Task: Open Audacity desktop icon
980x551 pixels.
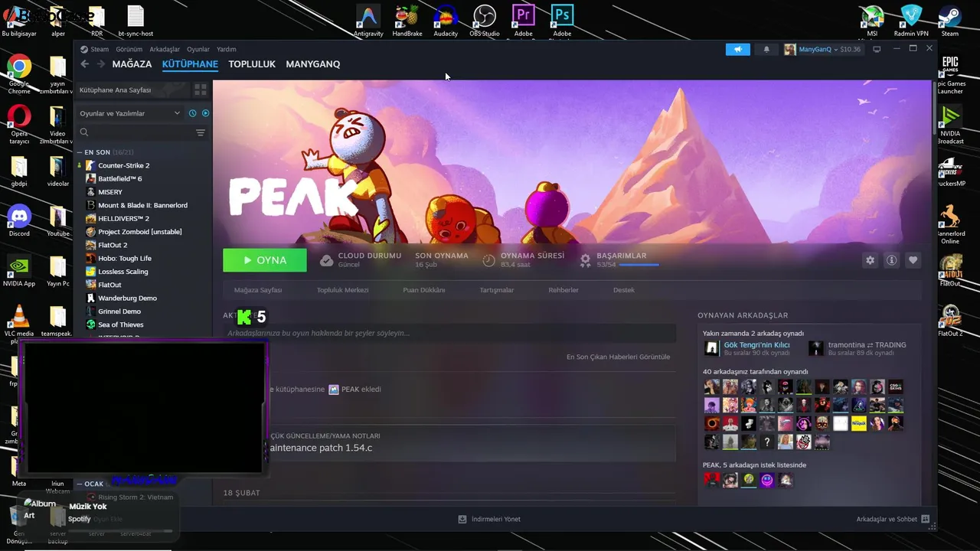Action: coord(446,21)
